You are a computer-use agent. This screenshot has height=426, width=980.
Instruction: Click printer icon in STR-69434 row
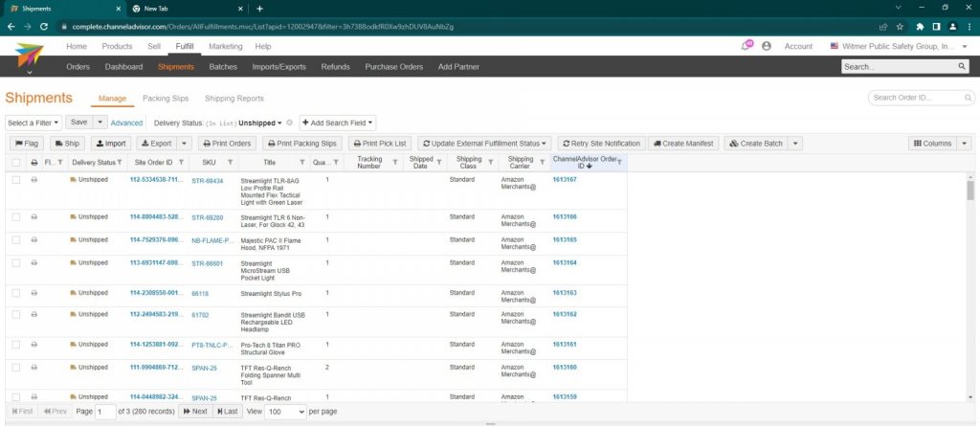pyautogui.click(x=33, y=180)
